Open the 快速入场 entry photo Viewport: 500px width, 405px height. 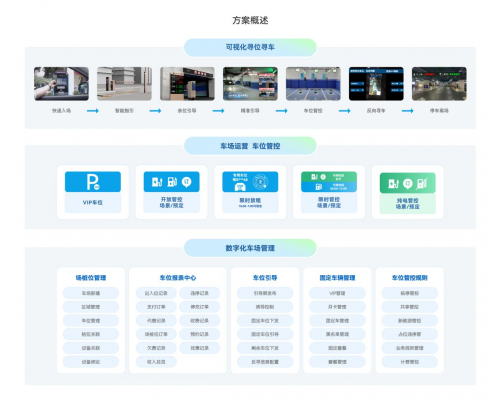(x=61, y=84)
